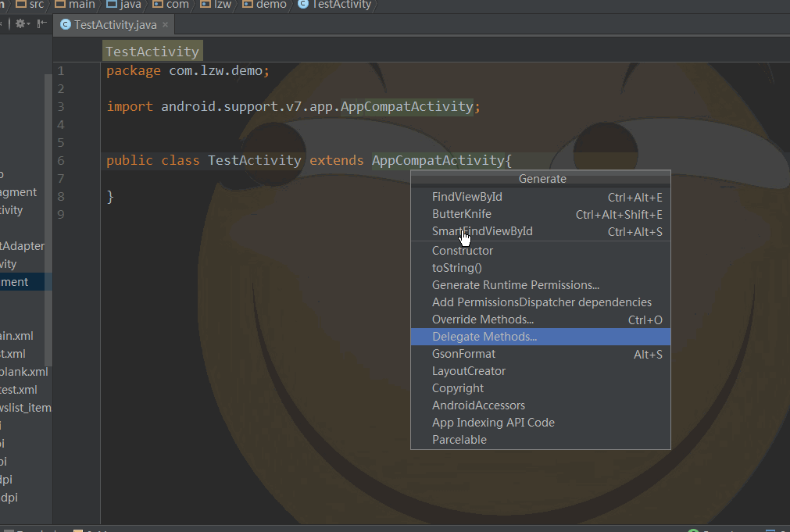Click AppCompatActivity after extends on line 6

(438, 160)
